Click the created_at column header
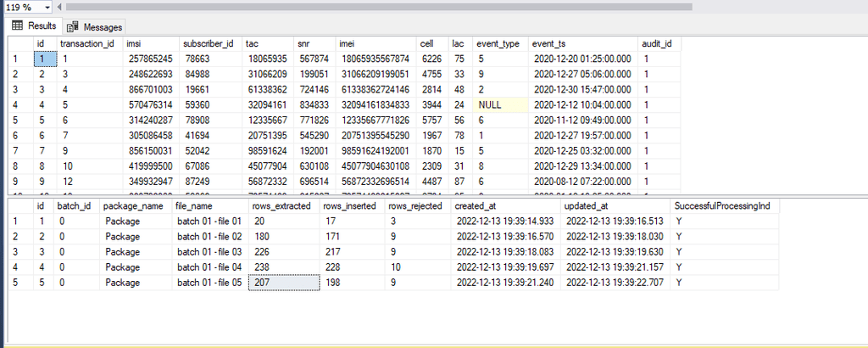Image resolution: width=868 pixels, height=348 pixels. coord(505,206)
